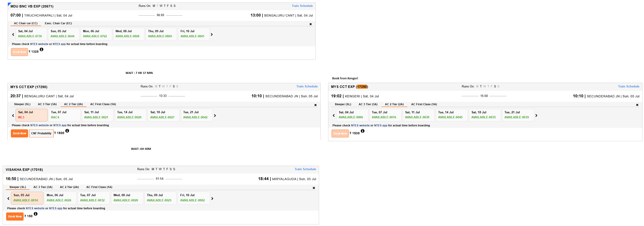Viewport: 644px width, 226px height.
Task: Close availability panel of VISAKHA EXP
Action: [314, 188]
